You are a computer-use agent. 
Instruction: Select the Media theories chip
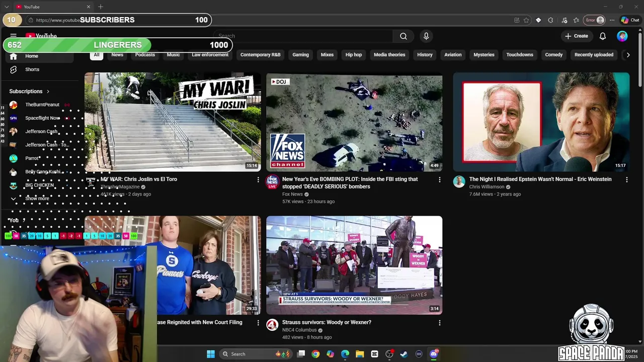[x=389, y=55]
